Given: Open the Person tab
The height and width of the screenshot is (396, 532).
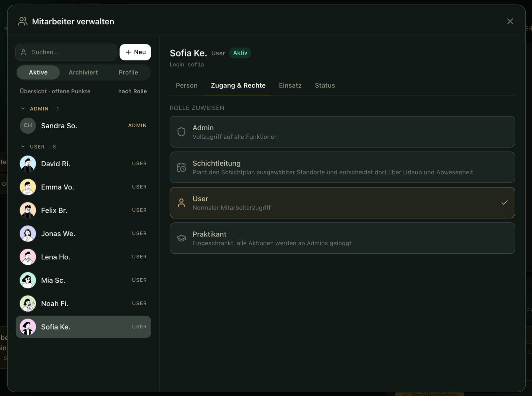Looking at the screenshot, I should (x=187, y=85).
